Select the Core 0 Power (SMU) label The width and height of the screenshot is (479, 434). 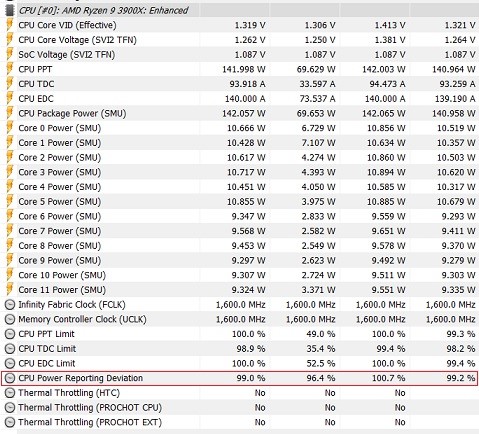(x=60, y=128)
